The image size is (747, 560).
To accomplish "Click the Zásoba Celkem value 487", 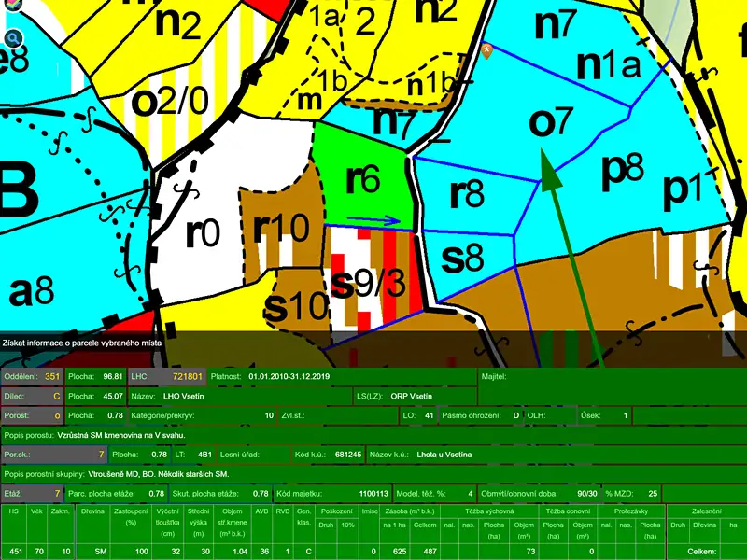I will point(430,552).
